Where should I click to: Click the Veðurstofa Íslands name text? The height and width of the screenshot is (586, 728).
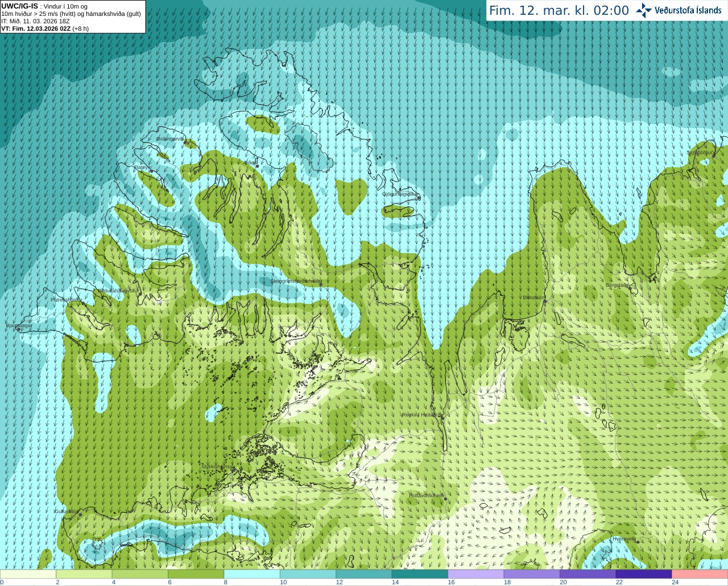pos(688,10)
